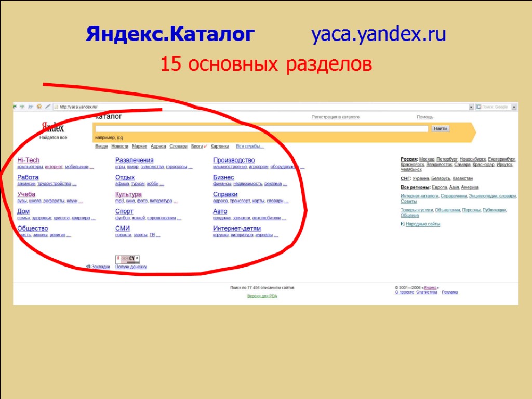Open the Дом catalog section
Image resolution: width=532 pixels, height=399 pixels.
click(23, 211)
